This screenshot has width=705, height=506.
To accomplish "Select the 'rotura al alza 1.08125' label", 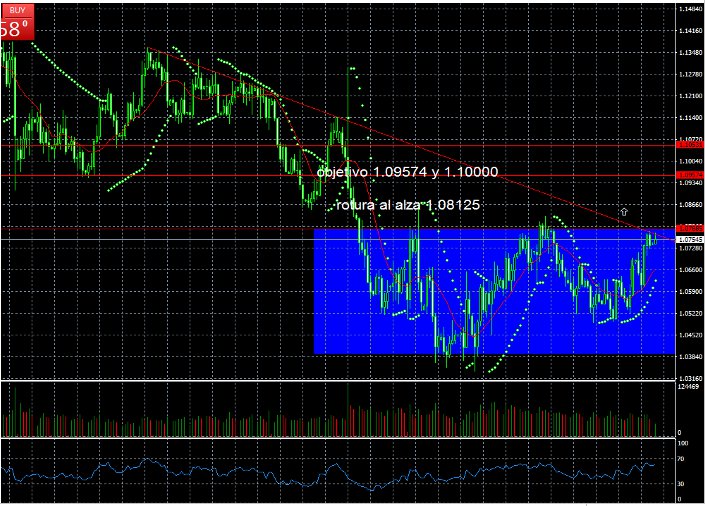I will (409, 205).
